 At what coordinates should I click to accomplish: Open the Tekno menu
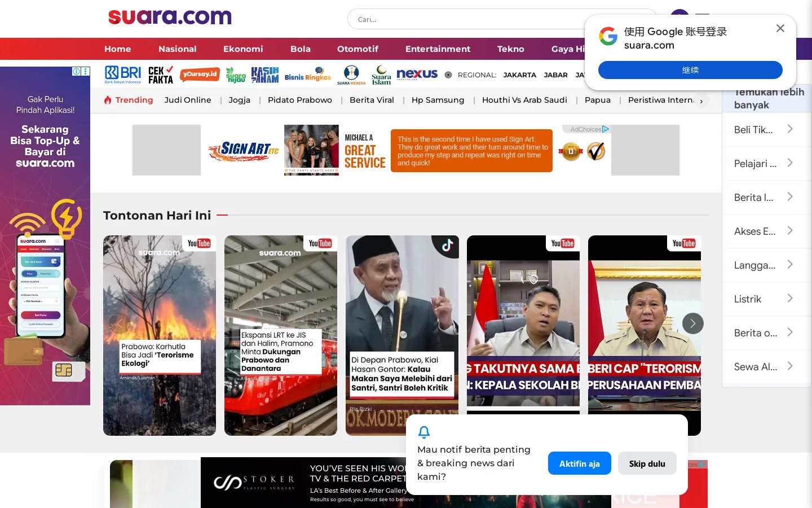pyautogui.click(x=511, y=49)
